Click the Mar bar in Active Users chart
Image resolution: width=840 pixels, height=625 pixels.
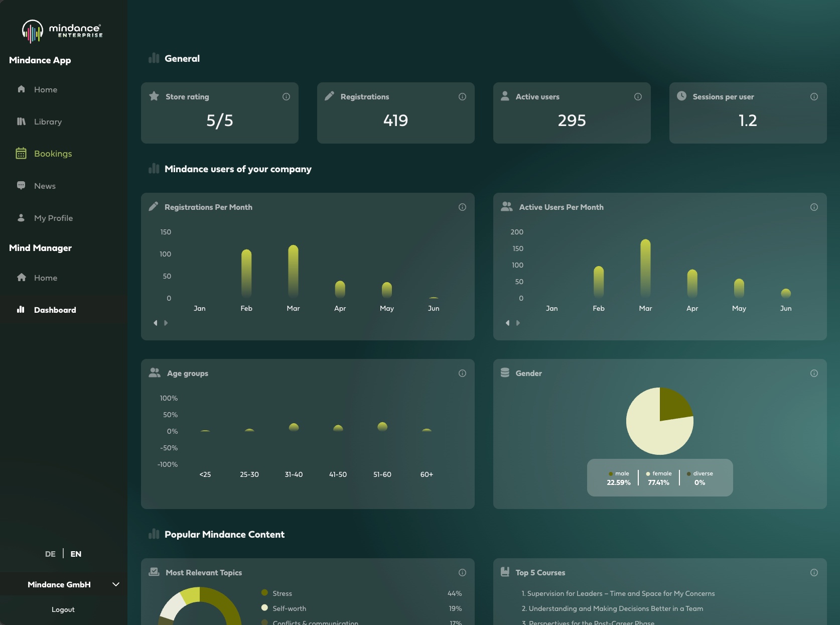point(645,269)
